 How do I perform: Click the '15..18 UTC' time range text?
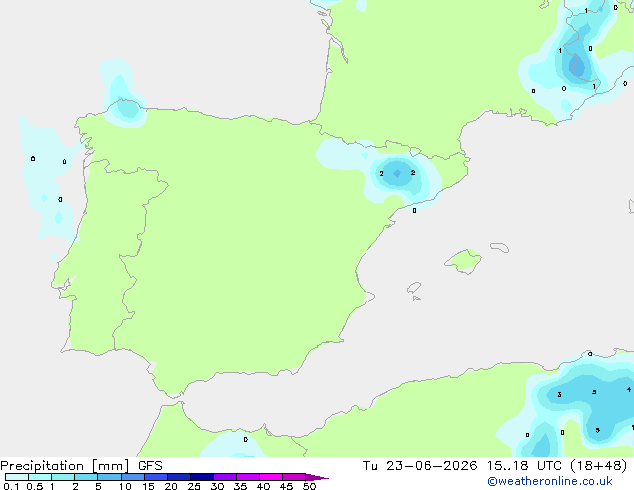(x=525, y=466)
